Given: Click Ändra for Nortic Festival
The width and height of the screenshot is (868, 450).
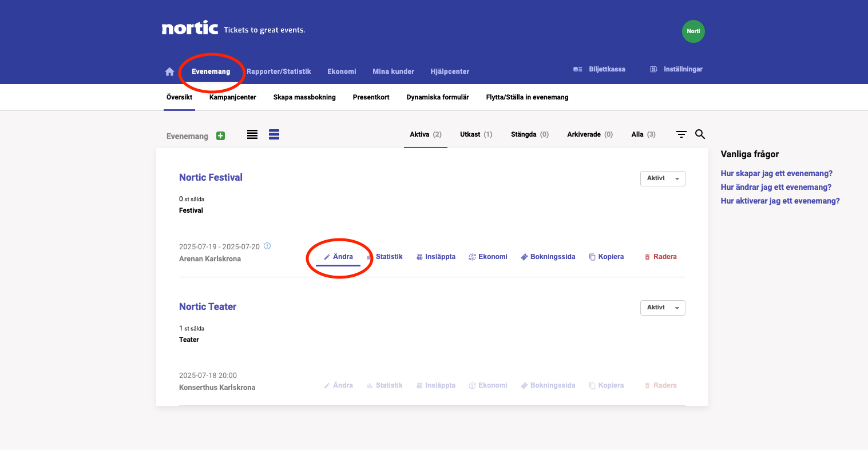Looking at the screenshot, I should pyautogui.click(x=338, y=257).
